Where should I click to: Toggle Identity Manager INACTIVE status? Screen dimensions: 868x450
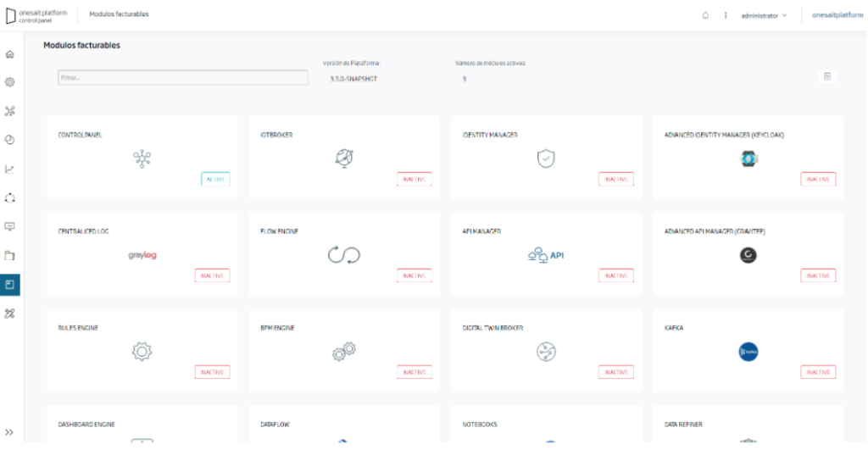[616, 180]
